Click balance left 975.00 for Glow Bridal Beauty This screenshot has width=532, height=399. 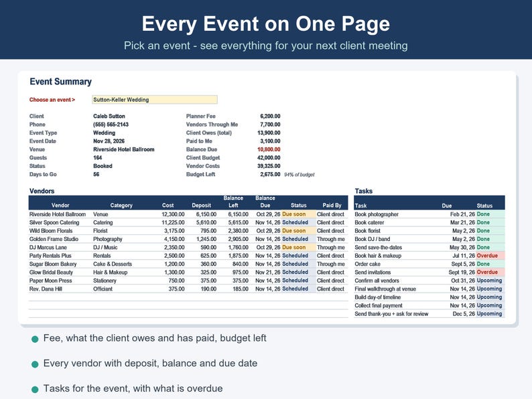tap(241, 272)
